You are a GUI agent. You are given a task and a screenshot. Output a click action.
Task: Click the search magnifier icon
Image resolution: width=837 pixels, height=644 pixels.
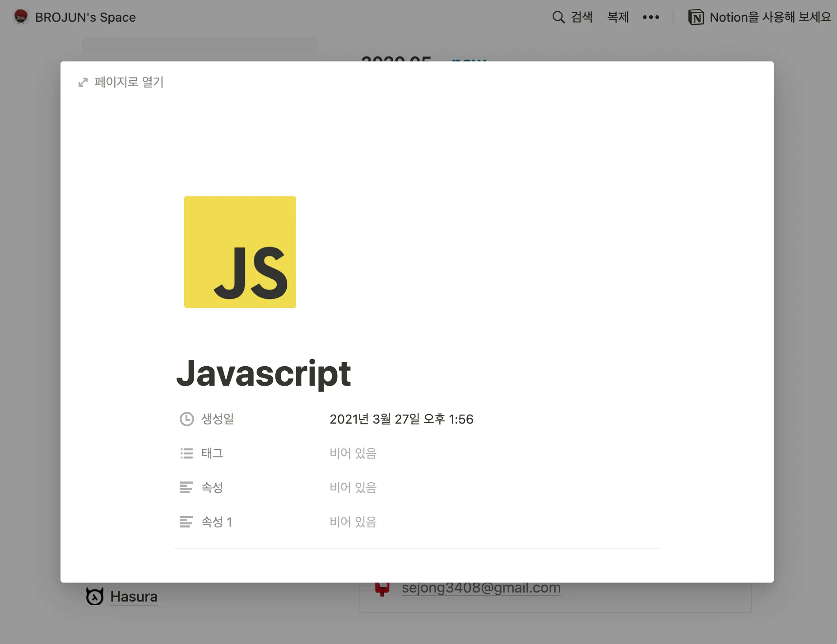pos(558,17)
